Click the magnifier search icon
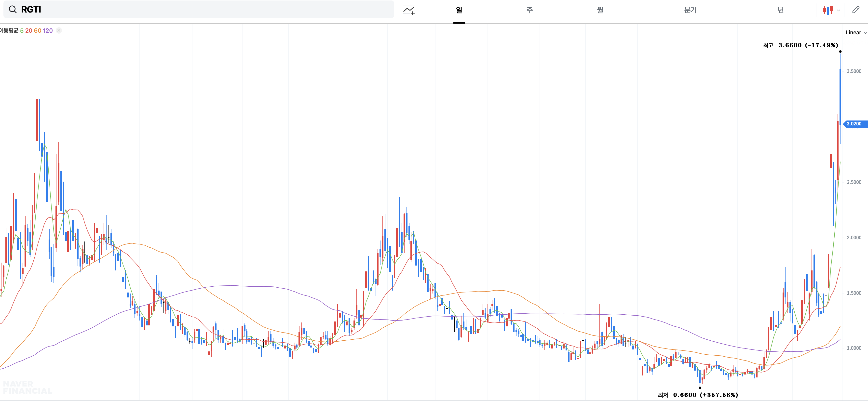This screenshot has width=868, height=401. 13,9
